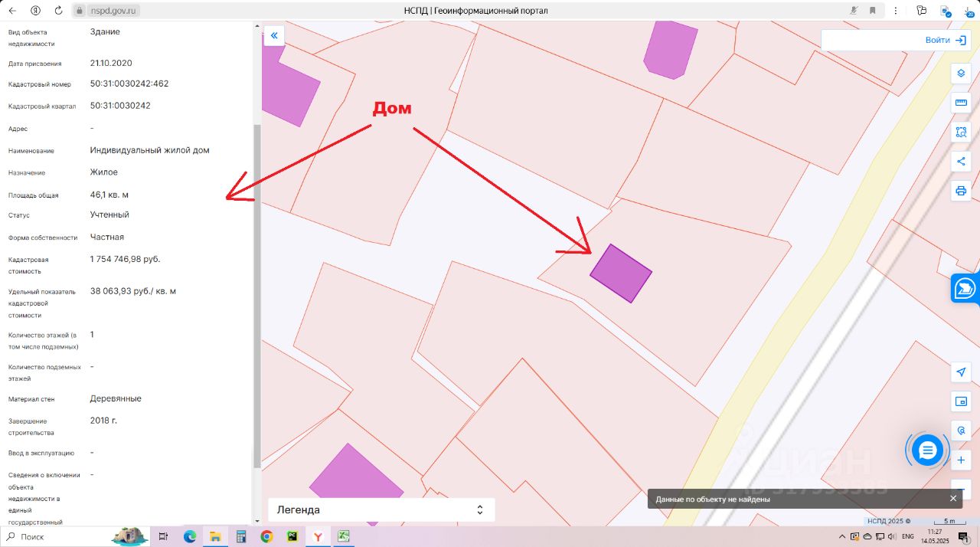Viewport: 980px width, 547px height.
Task: Click the ownership form value Частная
Action: pyautogui.click(x=107, y=237)
